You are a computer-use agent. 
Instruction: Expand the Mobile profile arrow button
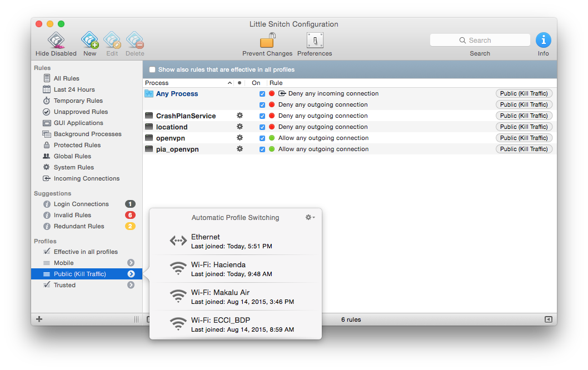pos(131,263)
